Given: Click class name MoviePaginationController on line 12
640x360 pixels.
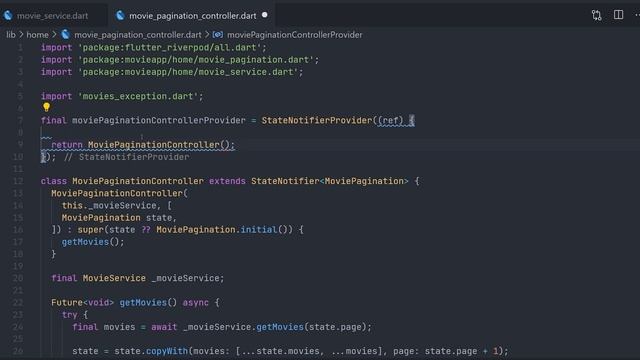Looking at the screenshot, I should pyautogui.click(x=138, y=181).
